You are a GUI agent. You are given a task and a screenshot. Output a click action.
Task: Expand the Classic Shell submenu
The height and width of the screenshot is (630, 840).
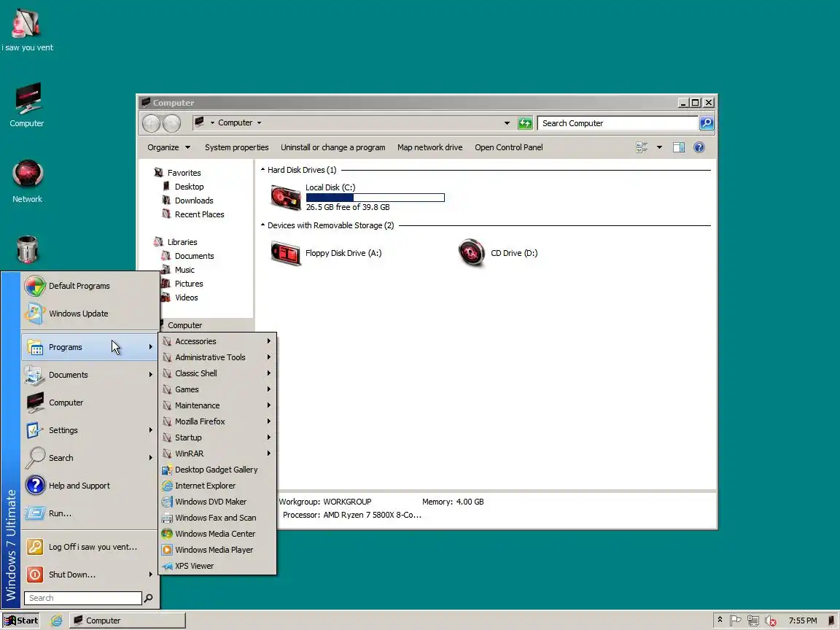[x=217, y=373]
